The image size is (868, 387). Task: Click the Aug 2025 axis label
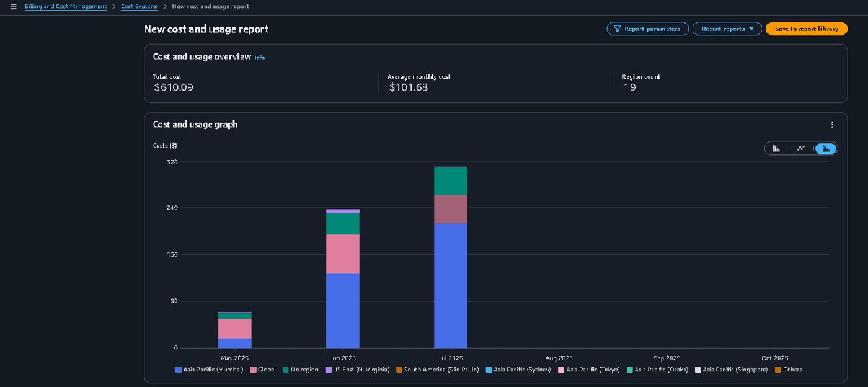(x=559, y=358)
